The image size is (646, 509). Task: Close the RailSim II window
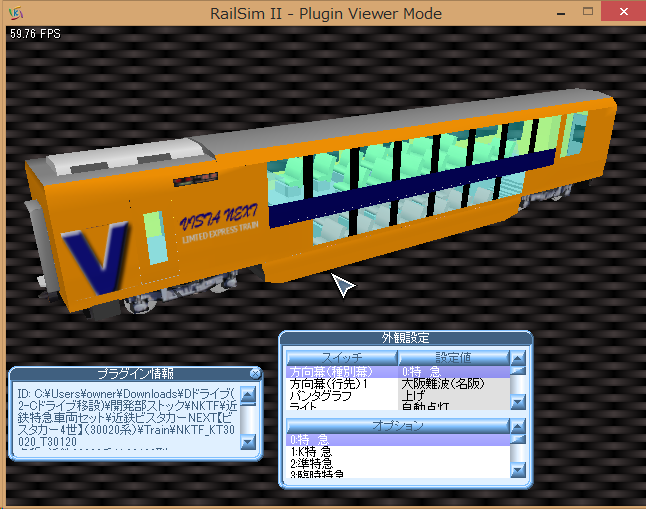coord(624,12)
